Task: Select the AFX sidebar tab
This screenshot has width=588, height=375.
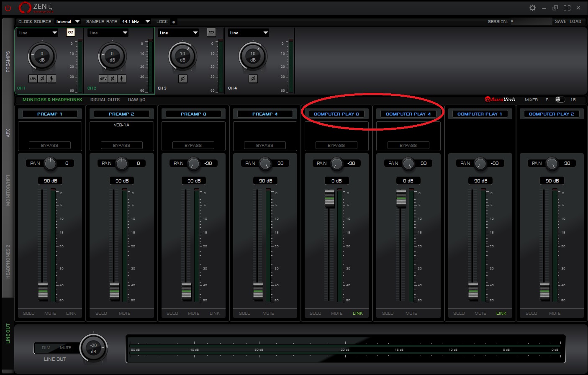Action: 8,133
